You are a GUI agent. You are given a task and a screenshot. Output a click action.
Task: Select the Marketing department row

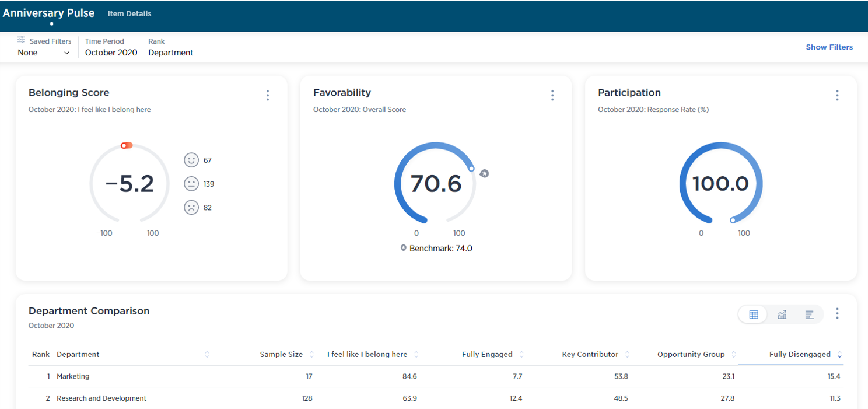73,376
